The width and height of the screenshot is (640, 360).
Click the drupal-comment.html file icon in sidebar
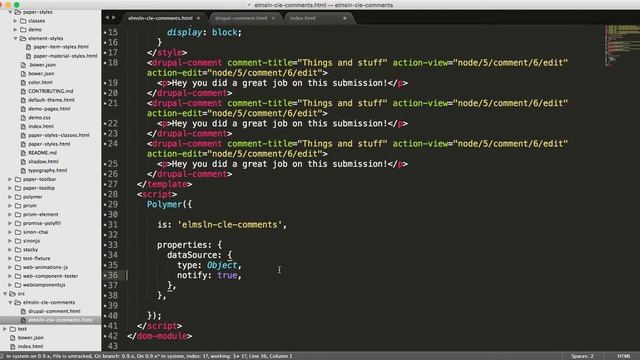click(23, 311)
